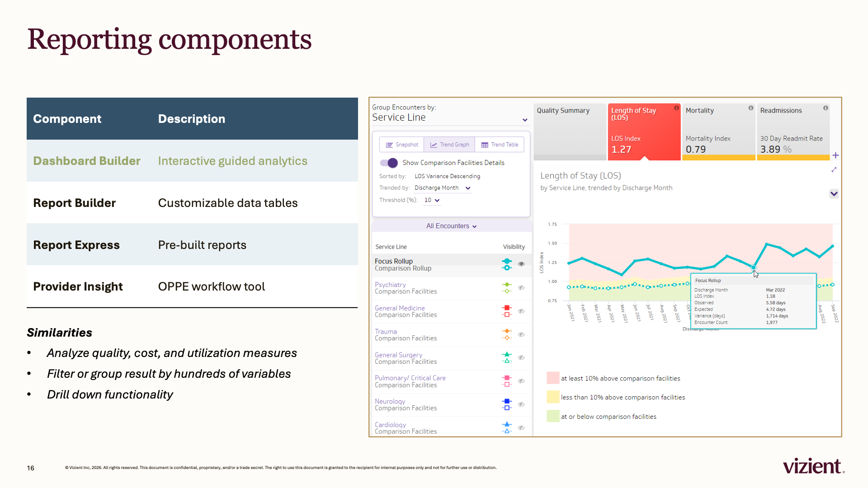Image resolution: width=868 pixels, height=488 pixels.
Task: Click yellow legend swatch less than 10% above
Action: tap(553, 397)
